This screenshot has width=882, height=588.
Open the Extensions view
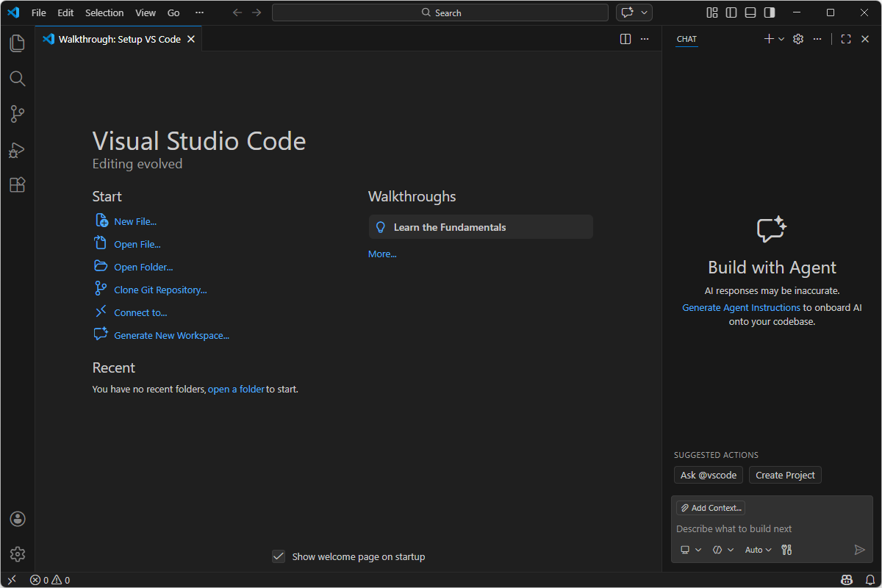pos(18,185)
